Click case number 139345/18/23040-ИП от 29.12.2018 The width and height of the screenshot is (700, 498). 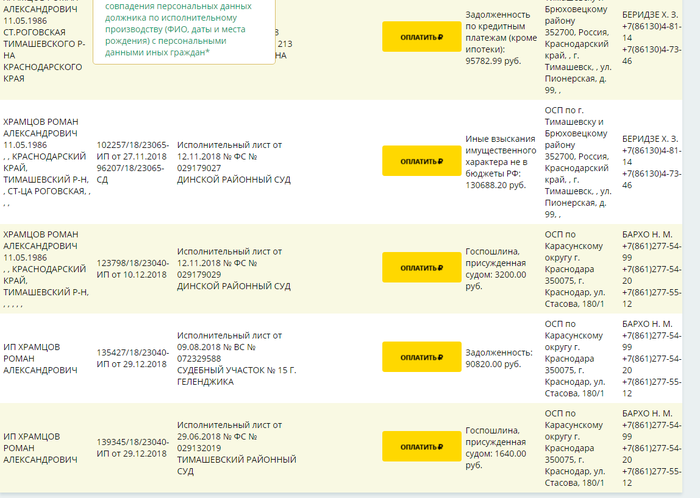[x=133, y=448]
